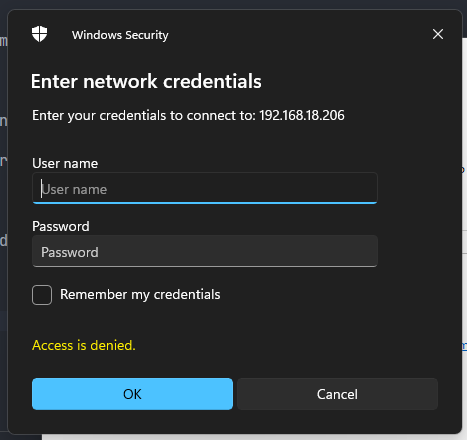Click the Remember my credentials label text

(x=140, y=295)
